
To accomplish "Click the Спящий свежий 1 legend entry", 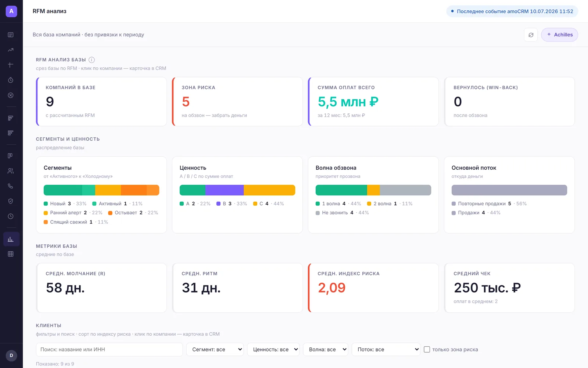I will (x=76, y=222).
